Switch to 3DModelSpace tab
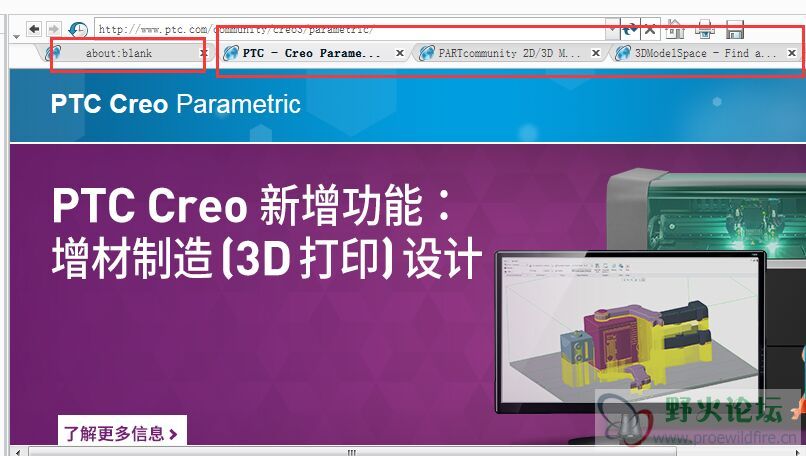This screenshot has height=456, width=806. pyautogui.click(x=705, y=53)
